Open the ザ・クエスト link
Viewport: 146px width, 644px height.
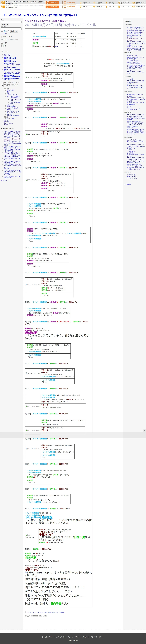click(10, 119)
